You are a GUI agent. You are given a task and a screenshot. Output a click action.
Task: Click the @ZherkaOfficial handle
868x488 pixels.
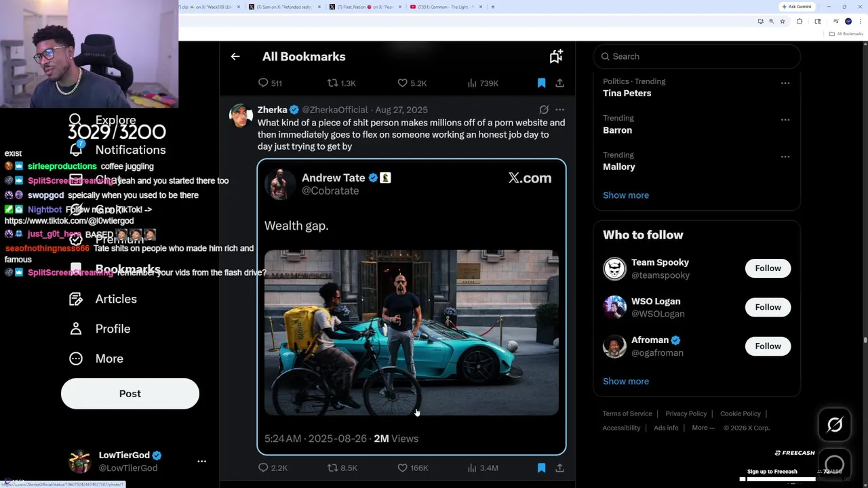(x=335, y=110)
